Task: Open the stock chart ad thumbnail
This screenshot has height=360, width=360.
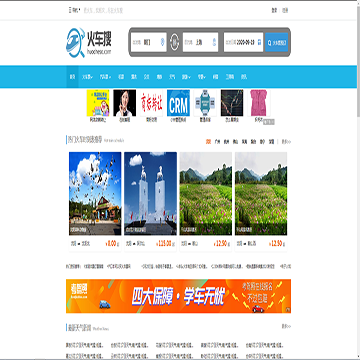Action: click(232, 103)
